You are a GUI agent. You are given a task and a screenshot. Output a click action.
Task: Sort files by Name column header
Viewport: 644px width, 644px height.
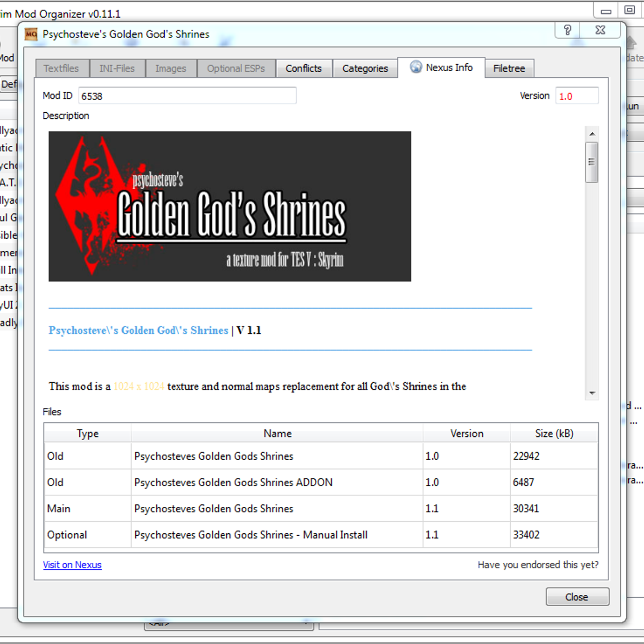click(x=277, y=433)
